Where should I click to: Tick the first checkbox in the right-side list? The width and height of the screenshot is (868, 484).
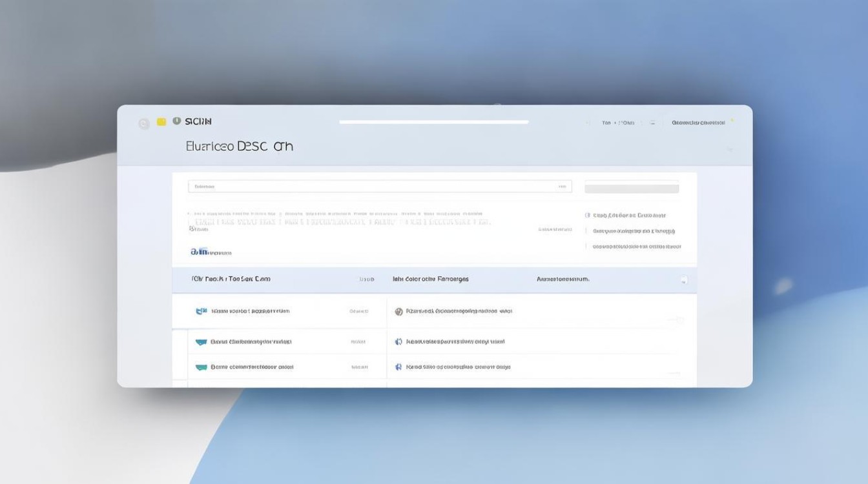point(587,216)
